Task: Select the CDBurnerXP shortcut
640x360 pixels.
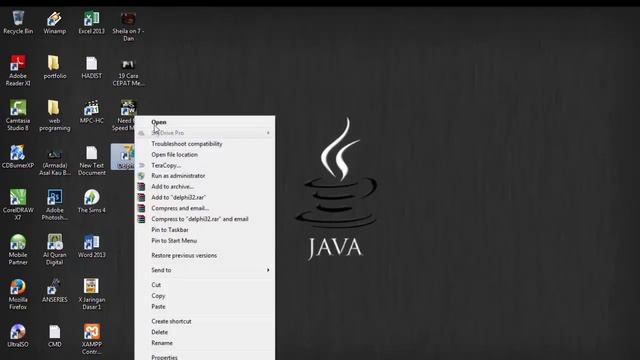Action: (18, 157)
